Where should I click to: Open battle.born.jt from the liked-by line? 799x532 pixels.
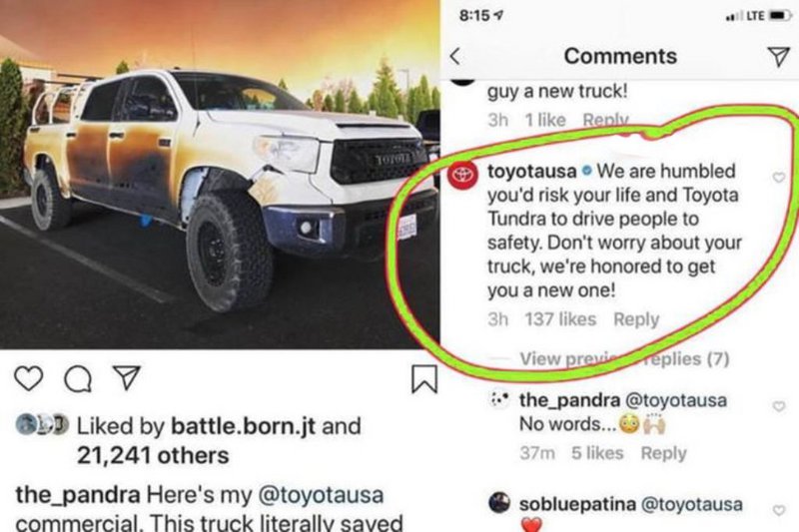click(243, 426)
